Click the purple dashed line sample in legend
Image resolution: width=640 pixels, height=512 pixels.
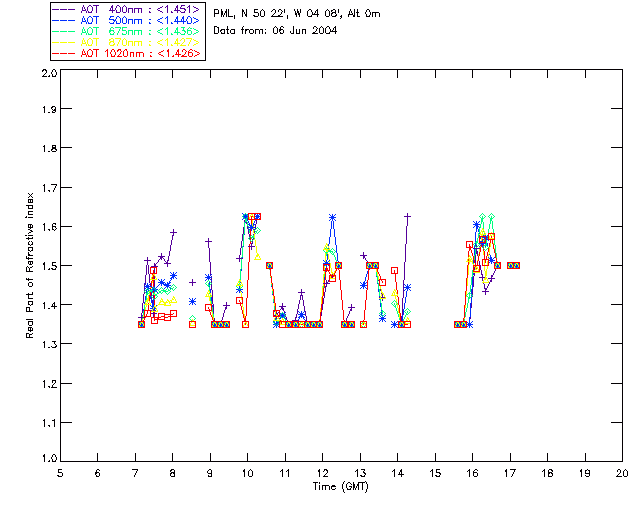(65, 8)
